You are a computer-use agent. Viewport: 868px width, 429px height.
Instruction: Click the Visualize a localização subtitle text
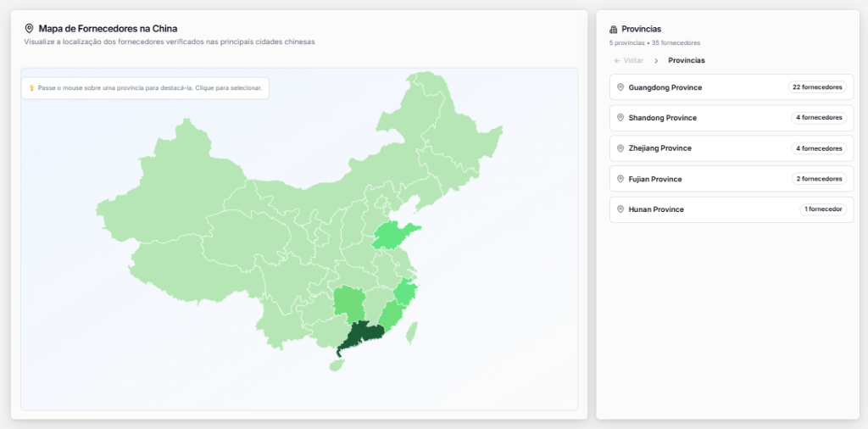tap(170, 42)
